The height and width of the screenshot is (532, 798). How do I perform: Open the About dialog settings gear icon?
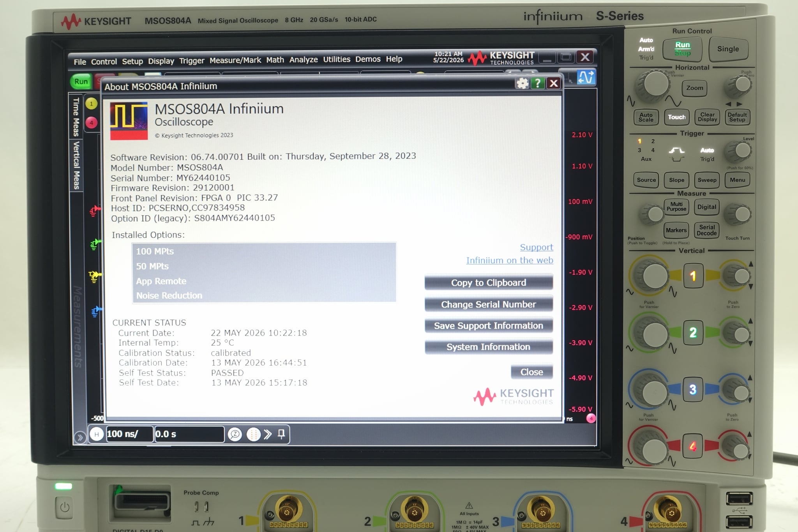(x=522, y=83)
